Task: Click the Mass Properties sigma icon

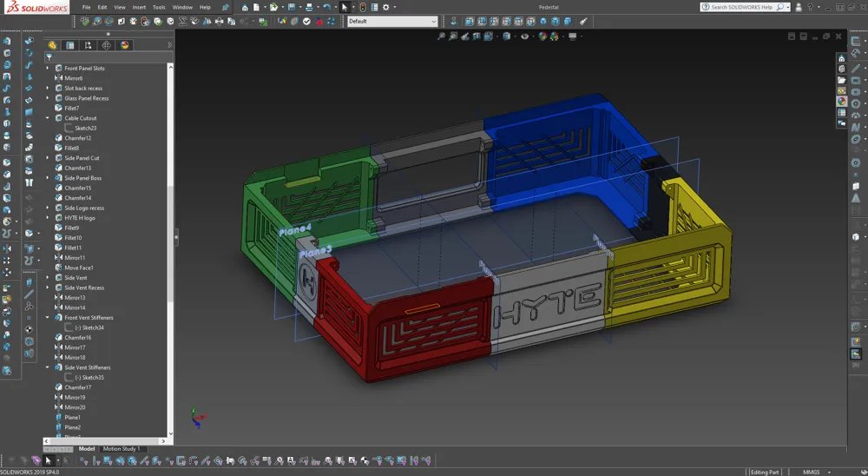Action: pos(182,21)
